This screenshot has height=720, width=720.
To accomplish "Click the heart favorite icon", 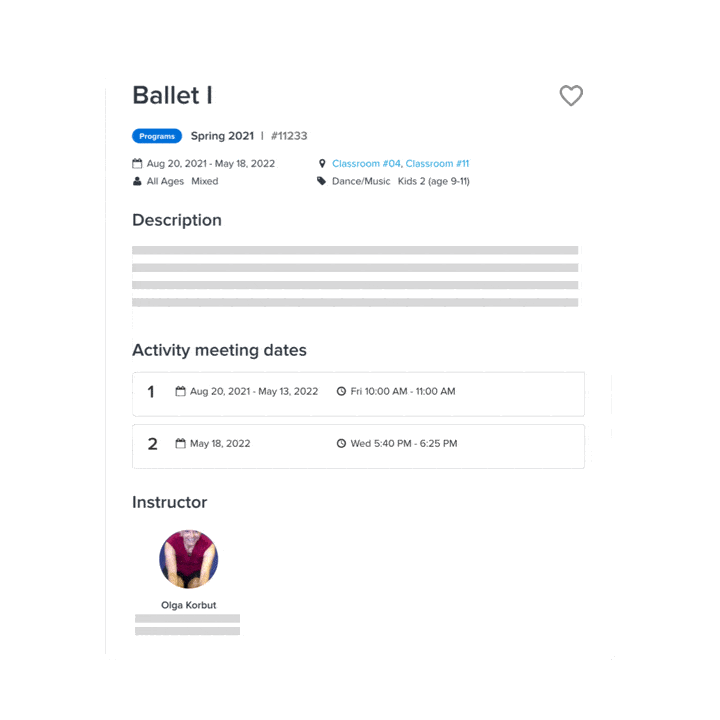I will [x=571, y=96].
